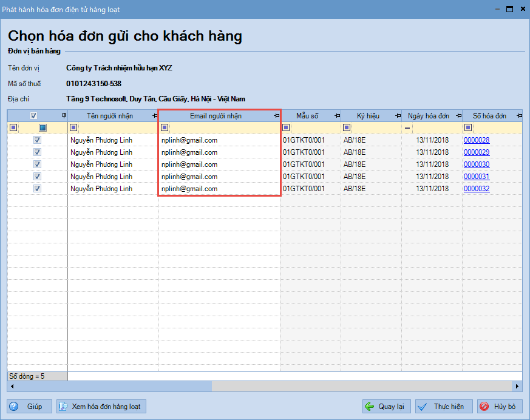
Task: Click Ngày hóa đơn filter input field
Action: (x=437, y=127)
